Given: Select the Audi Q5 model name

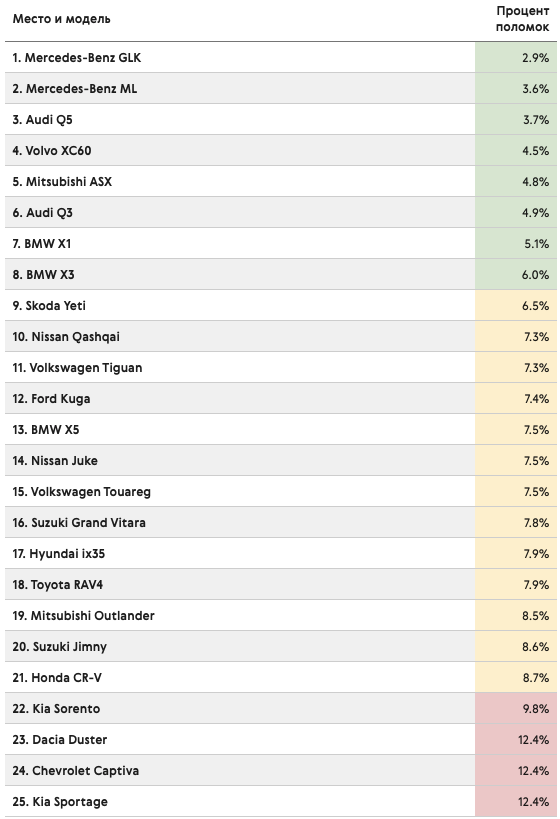Looking at the screenshot, I should (49, 120).
